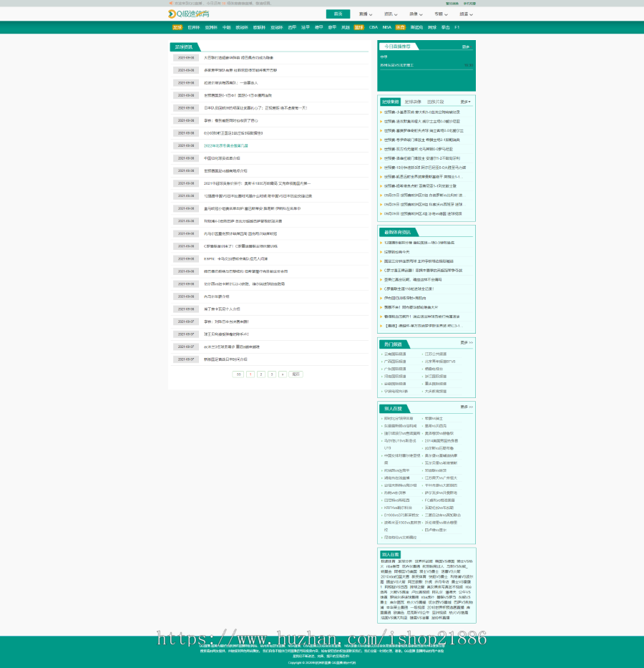Open the green 2022年北京冬奥会 article link

pyautogui.click(x=225, y=145)
